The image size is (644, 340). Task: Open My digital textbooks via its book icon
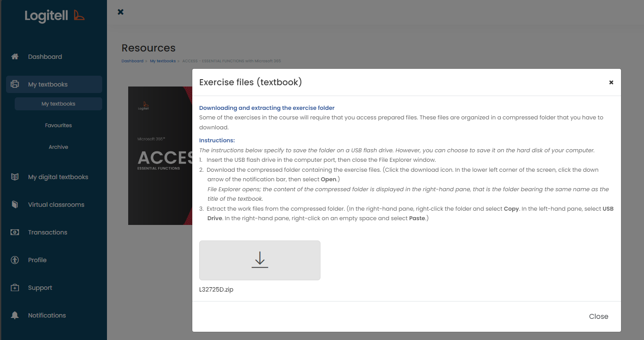pyautogui.click(x=14, y=176)
